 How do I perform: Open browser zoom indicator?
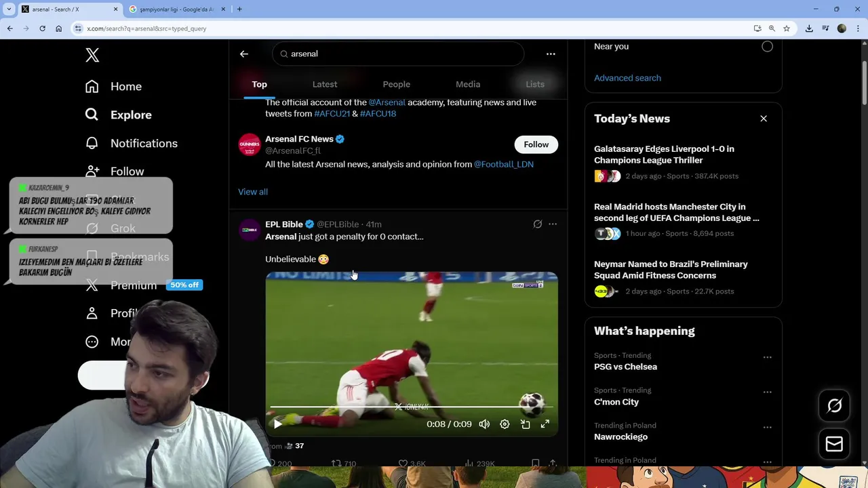772,28
